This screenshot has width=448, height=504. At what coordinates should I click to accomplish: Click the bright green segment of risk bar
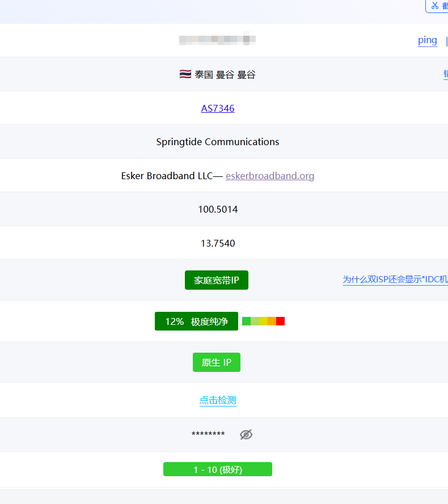pyautogui.click(x=246, y=321)
